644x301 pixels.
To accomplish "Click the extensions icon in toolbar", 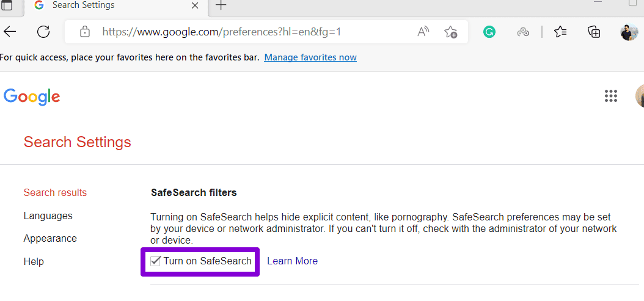I will 523,32.
